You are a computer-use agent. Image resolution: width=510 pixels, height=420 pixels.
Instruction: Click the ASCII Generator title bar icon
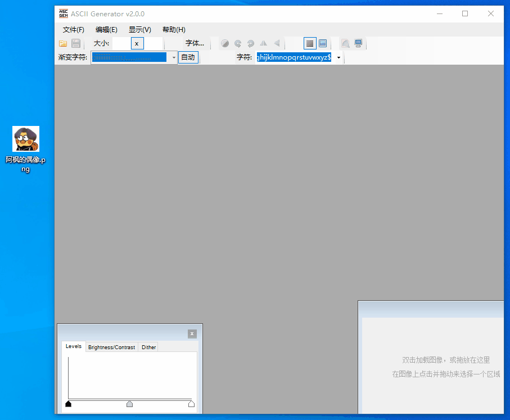click(64, 13)
